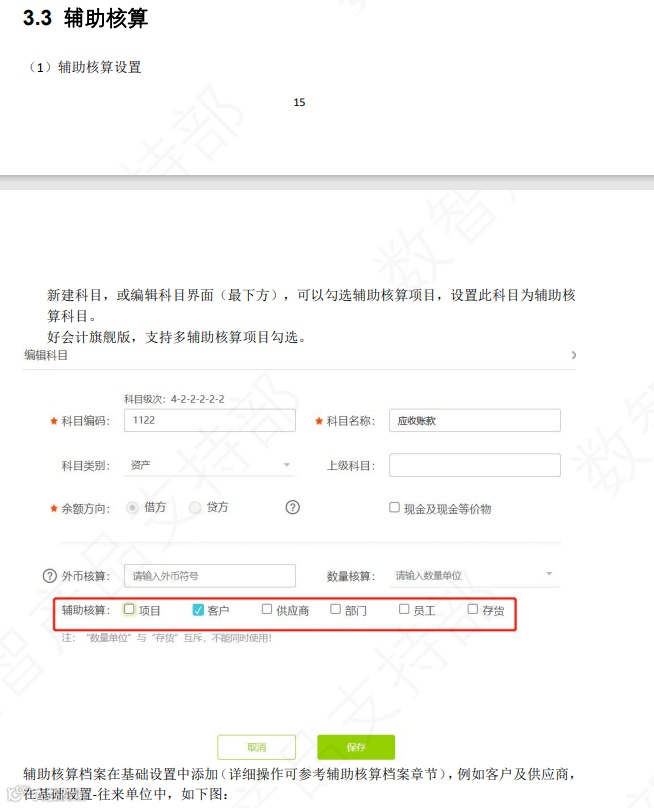Click the (1) 辅助核算设置 subheading
This screenshot has width=654, height=808.
83,67
